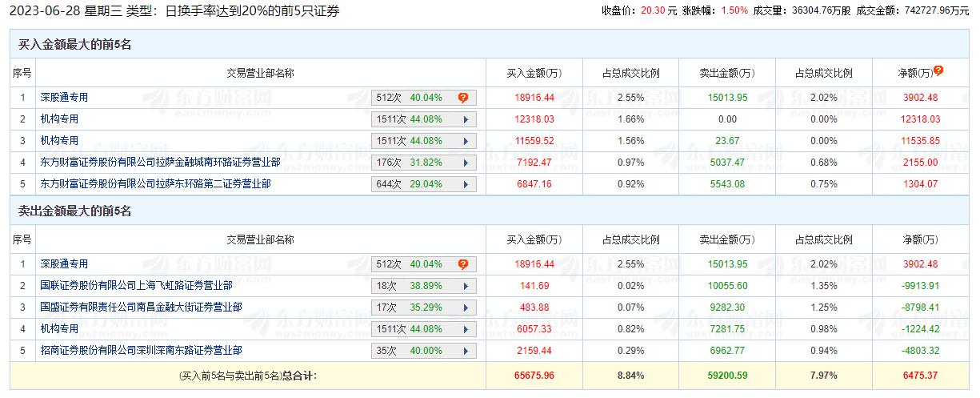
Task: Click the arrow icon beside 35次 40.00%
Action: click(x=465, y=351)
